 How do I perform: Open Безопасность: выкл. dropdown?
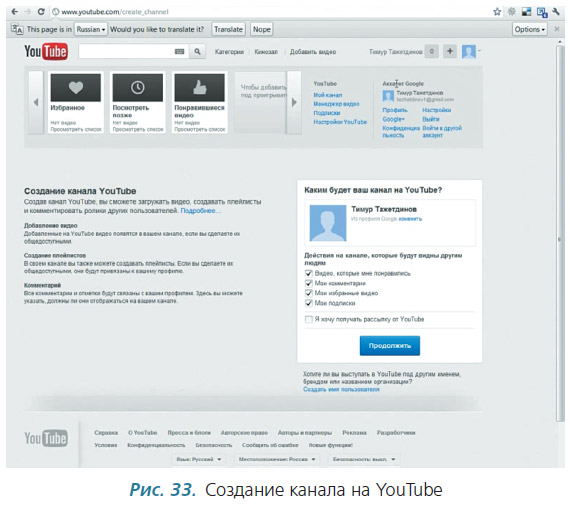[364, 459]
